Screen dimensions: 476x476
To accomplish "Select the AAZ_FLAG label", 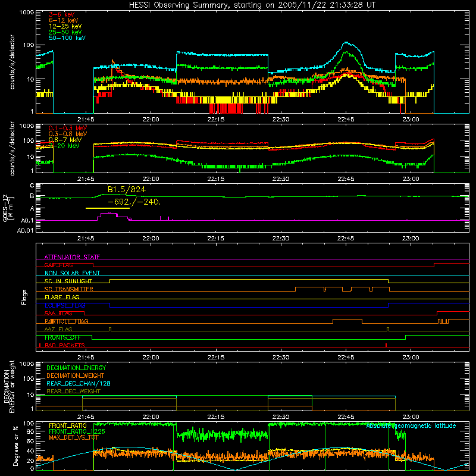I will [x=58, y=329].
